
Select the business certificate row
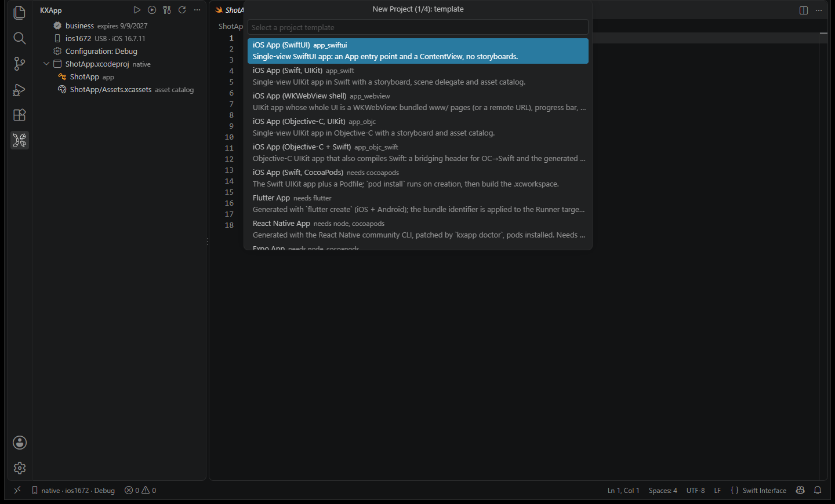tap(119, 25)
